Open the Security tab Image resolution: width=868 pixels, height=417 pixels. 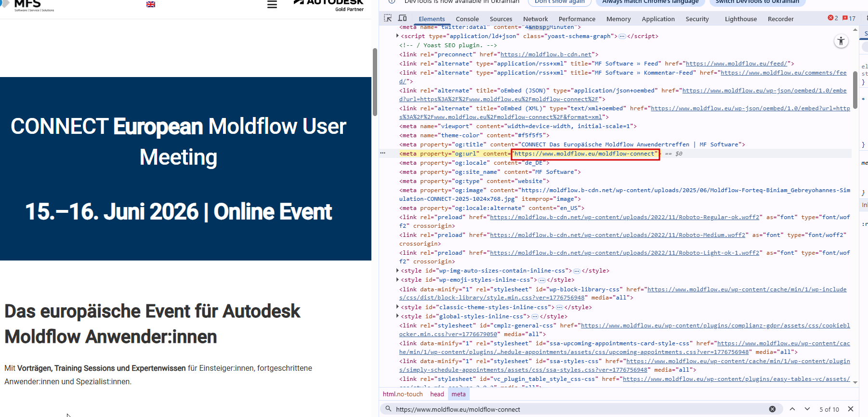point(697,19)
